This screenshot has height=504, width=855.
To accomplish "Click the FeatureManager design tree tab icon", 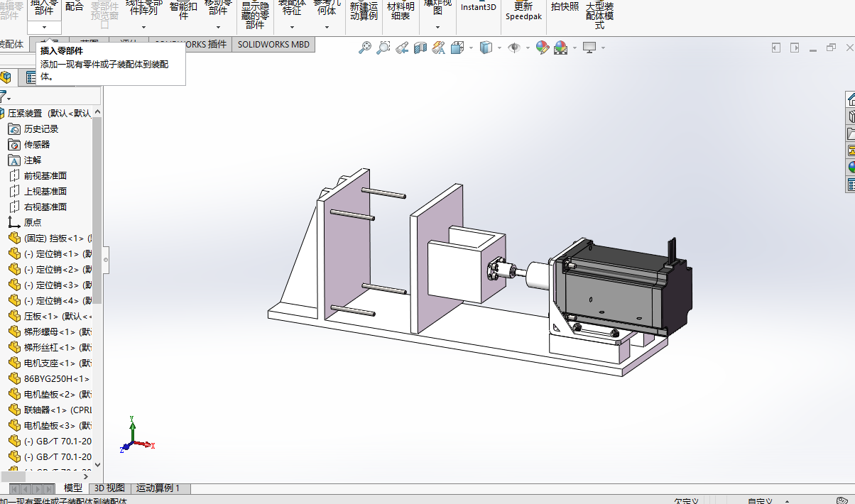I will click(6, 77).
